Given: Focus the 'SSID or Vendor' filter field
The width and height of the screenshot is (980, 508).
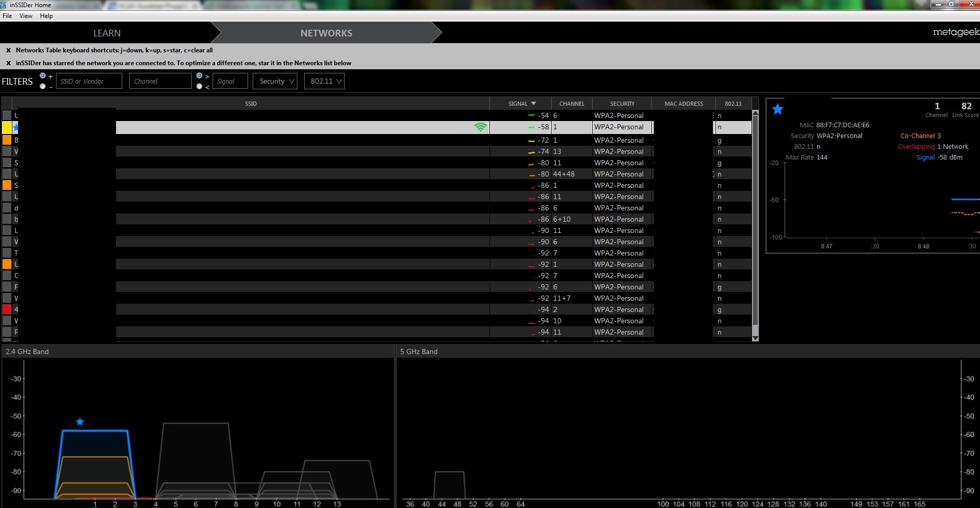Looking at the screenshot, I should (x=89, y=81).
